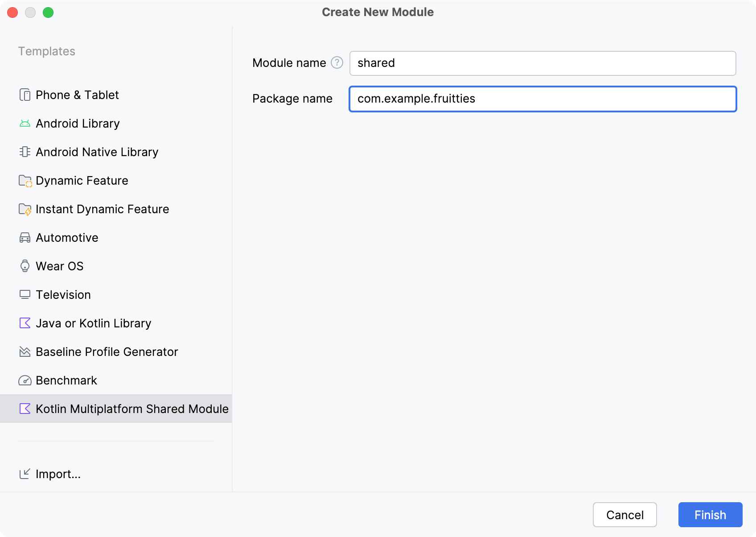Select the Android Native Library icon

pos(25,152)
